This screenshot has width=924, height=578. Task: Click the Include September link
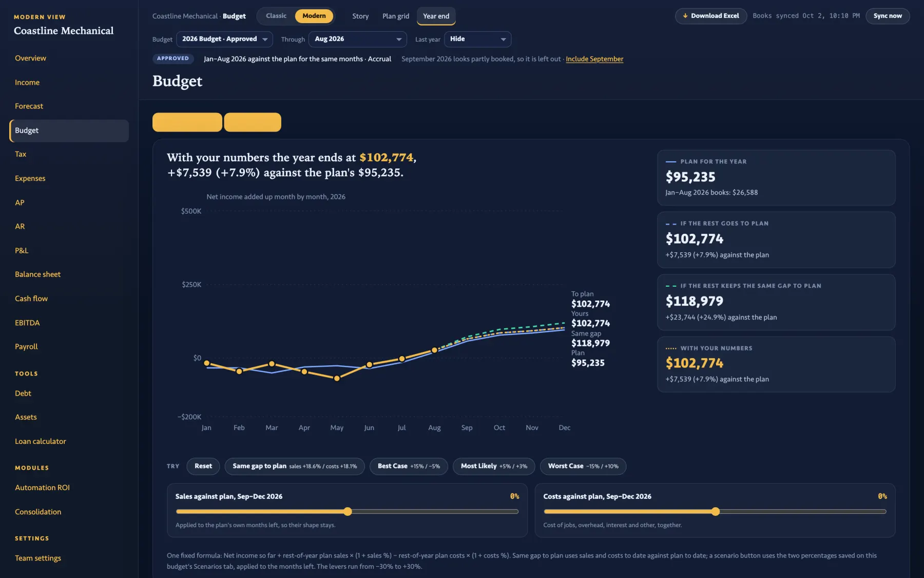coord(594,59)
